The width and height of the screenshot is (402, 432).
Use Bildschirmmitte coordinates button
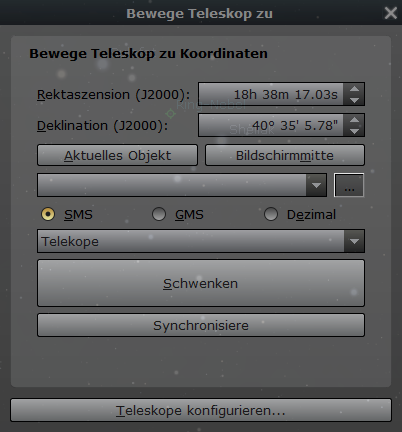(x=285, y=155)
